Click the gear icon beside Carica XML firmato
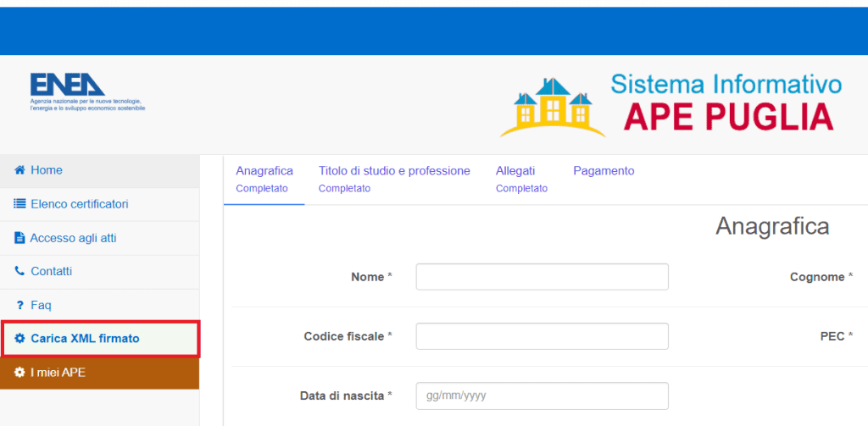The width and height of the screenshot is (868, 426). tap(20, 339)
